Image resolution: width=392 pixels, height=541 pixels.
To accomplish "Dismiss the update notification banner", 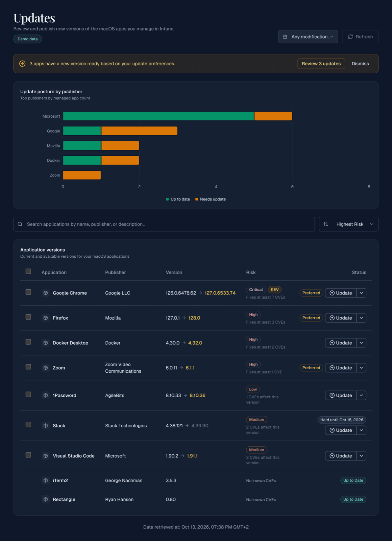I will 360,64.
